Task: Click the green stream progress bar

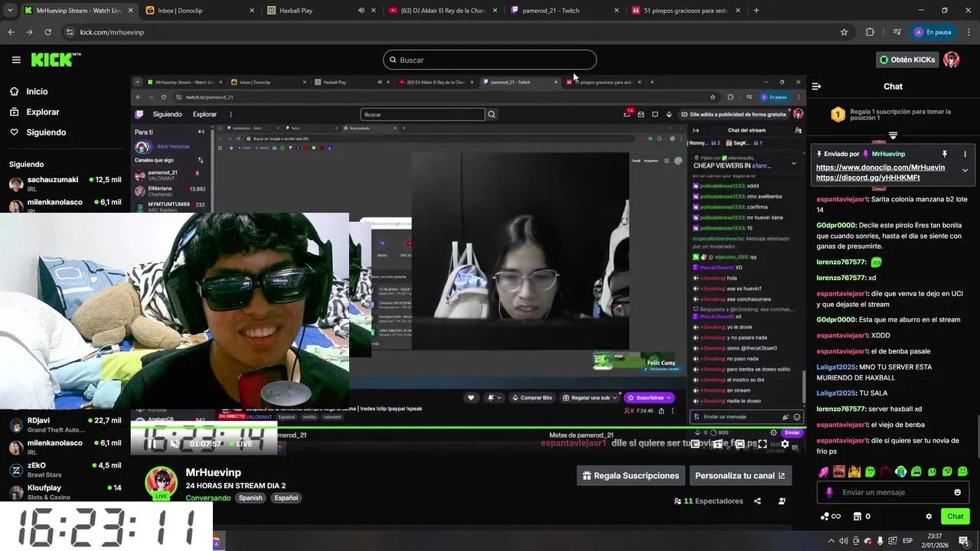Action: click(469, 427)
